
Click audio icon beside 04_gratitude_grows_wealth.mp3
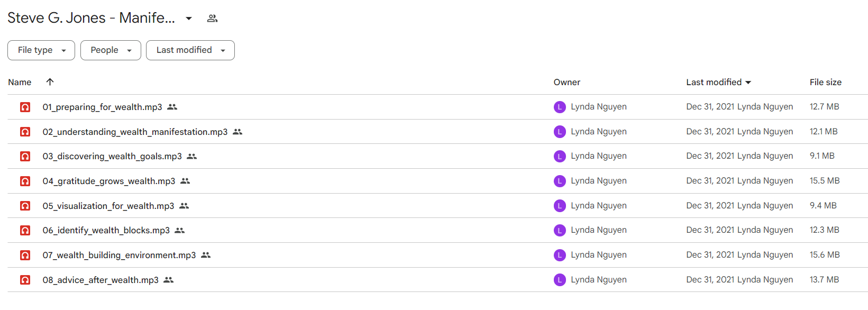[25, 181]
